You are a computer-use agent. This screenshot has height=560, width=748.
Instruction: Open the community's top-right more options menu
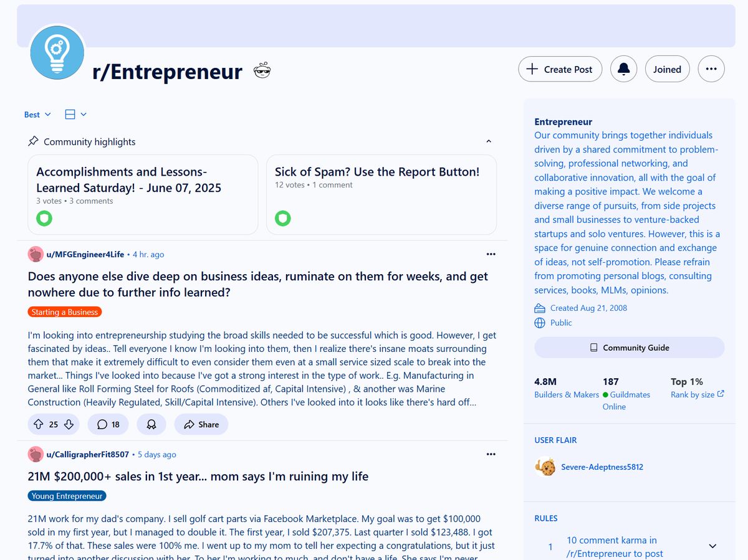tap(711, 69)
